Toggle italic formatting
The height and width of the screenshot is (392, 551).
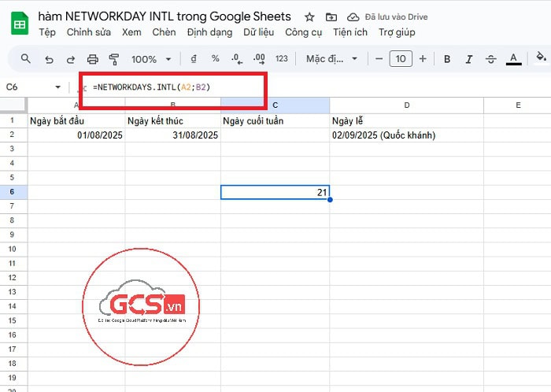[469, 59]
